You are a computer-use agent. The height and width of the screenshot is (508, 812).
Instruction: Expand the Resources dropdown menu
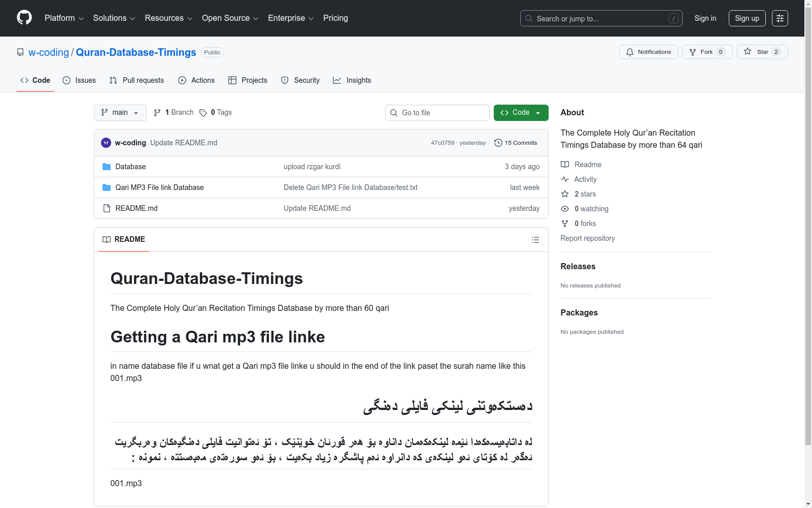pyautogui.click(x=168, y=18)
